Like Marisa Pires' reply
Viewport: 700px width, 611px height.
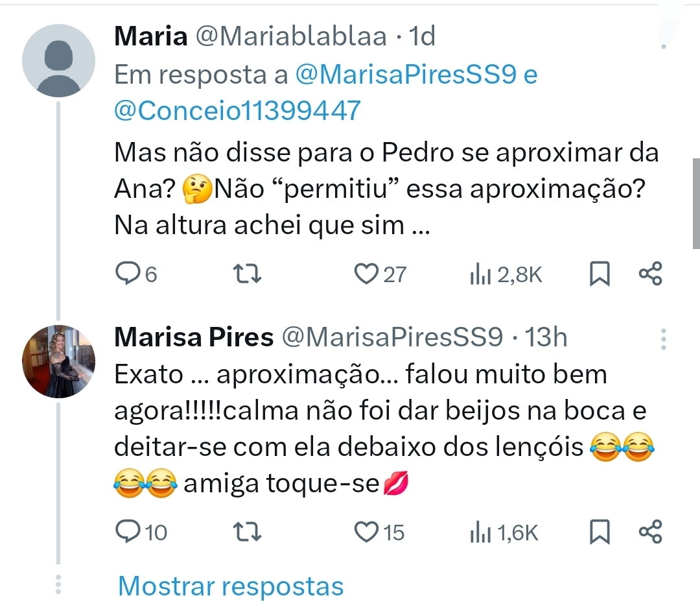click(x=367, y=532)
